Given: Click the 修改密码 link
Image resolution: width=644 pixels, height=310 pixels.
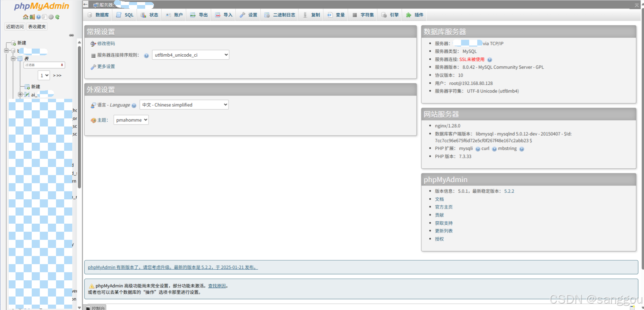Looking at the screenshot, I should tap(106, 44).
